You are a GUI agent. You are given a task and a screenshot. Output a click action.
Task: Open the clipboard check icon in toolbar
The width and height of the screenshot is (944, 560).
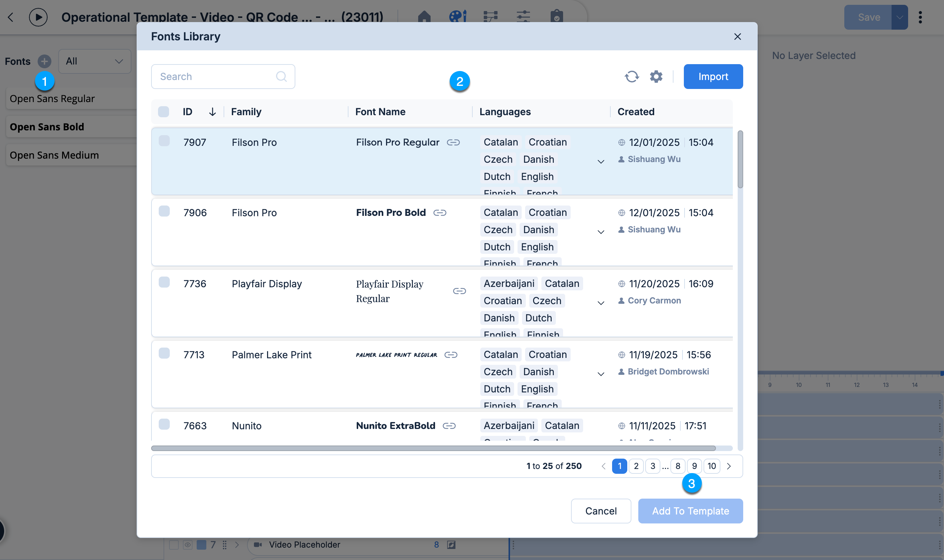(557, 17)
